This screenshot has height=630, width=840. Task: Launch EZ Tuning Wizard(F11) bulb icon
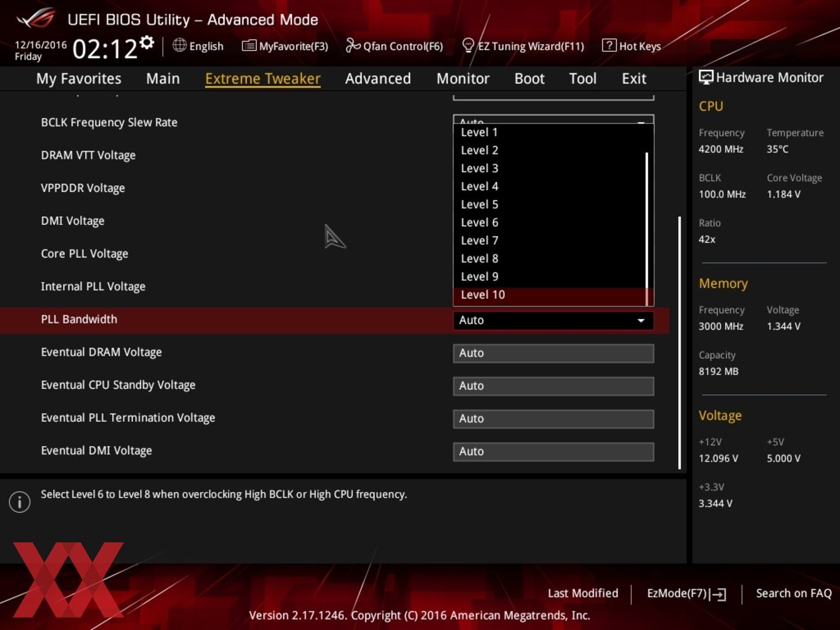pos(468,46)
